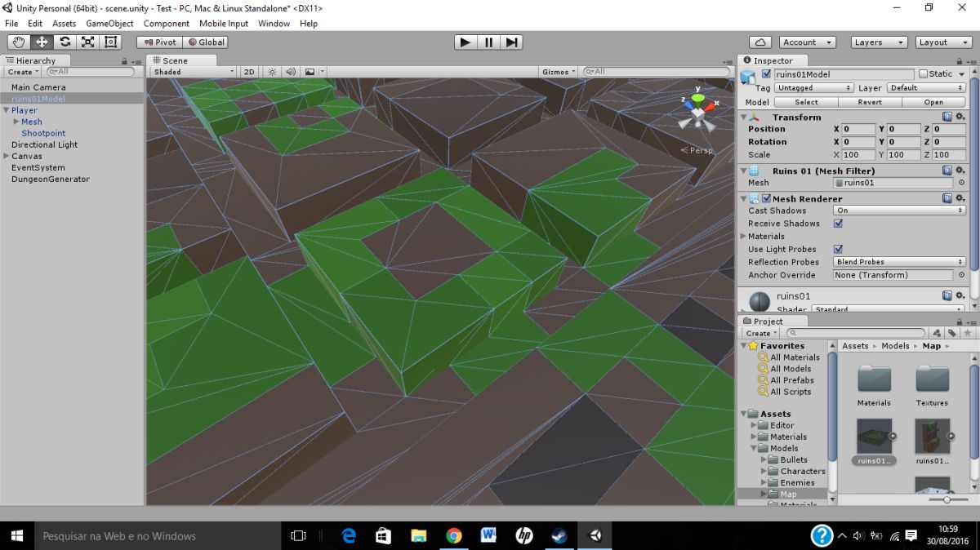Open Mesh object picker circle
This screenshot has width=980, height=550.
point(961,183)
